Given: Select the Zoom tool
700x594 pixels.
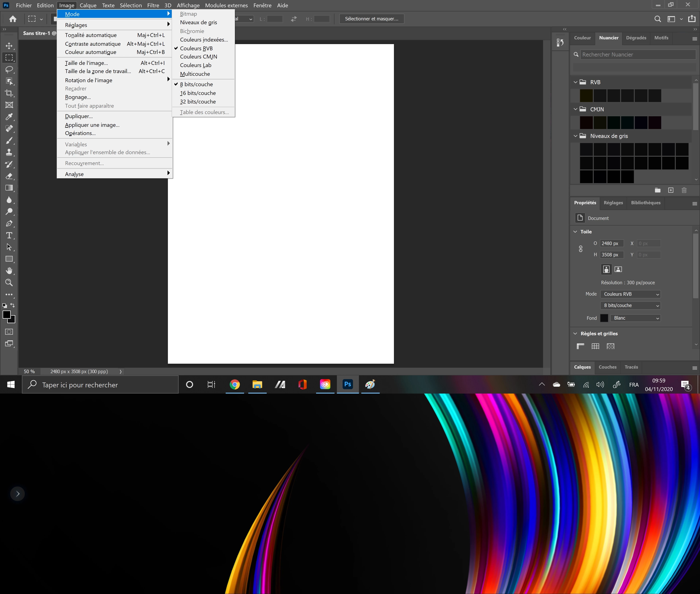Looking at the screenshot, I should click(x=9, y=283).
